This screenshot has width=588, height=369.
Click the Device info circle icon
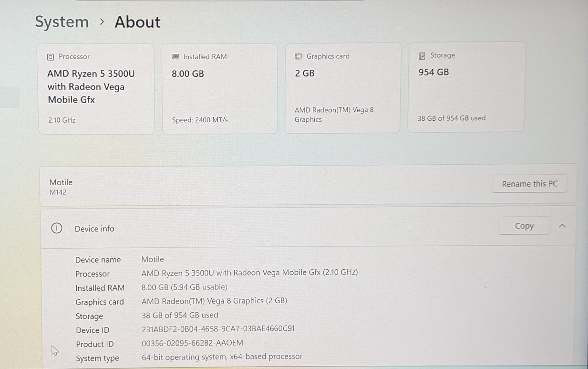56,228
